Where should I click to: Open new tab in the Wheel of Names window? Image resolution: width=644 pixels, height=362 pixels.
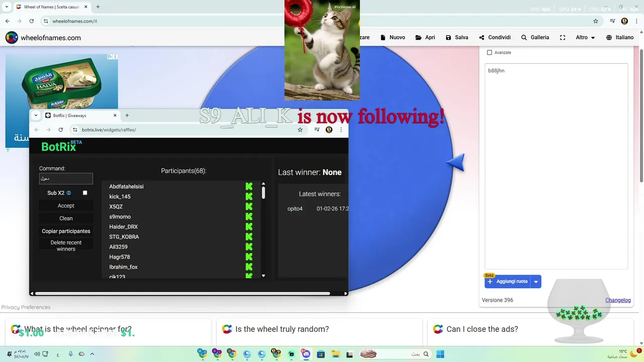(x=98, y=7)
